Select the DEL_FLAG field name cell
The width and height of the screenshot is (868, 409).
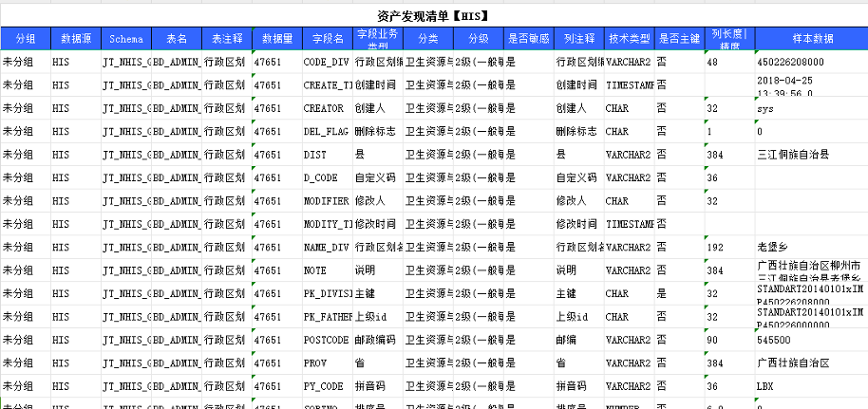coord(327,131)
